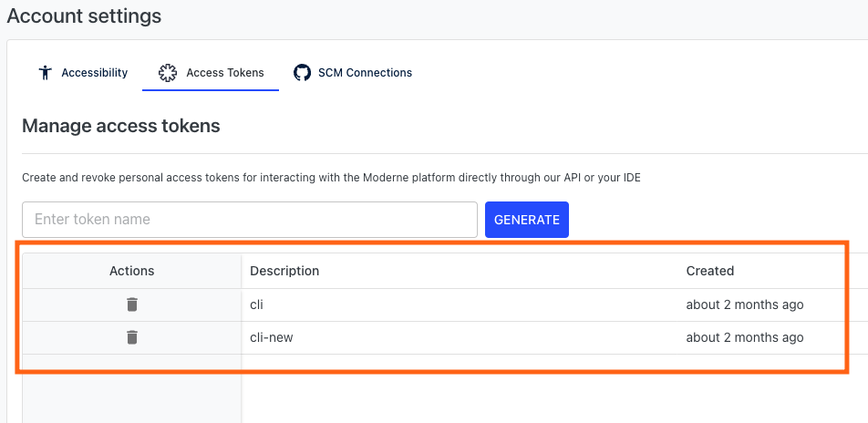Delete the cli access token
The height and width of the screenshot is (423, 868).
131,304
